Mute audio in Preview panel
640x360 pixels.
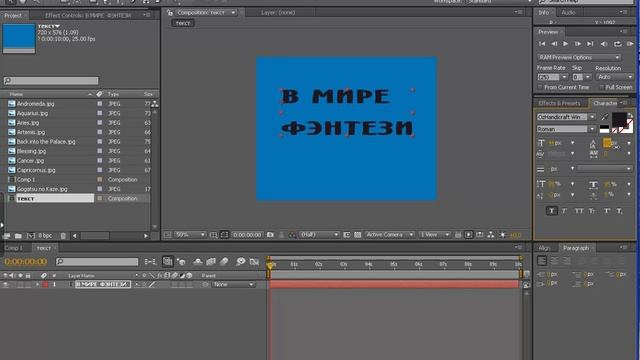click(x=604, y=44)
